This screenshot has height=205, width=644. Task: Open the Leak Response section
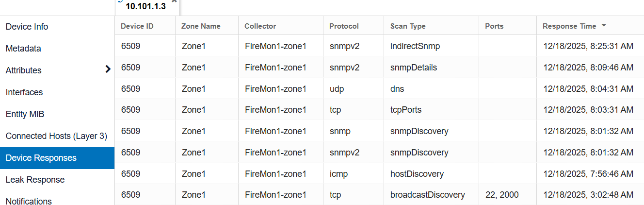click(x=35, y=180)
